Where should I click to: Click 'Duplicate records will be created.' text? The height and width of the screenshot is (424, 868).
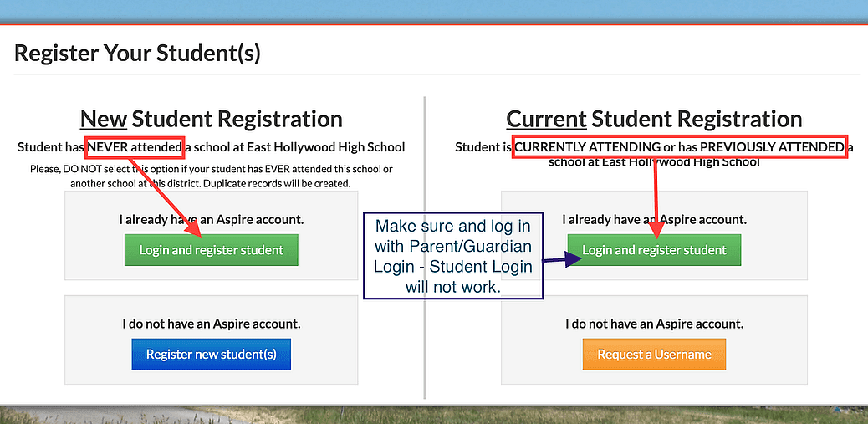click(x=277, y=183)
